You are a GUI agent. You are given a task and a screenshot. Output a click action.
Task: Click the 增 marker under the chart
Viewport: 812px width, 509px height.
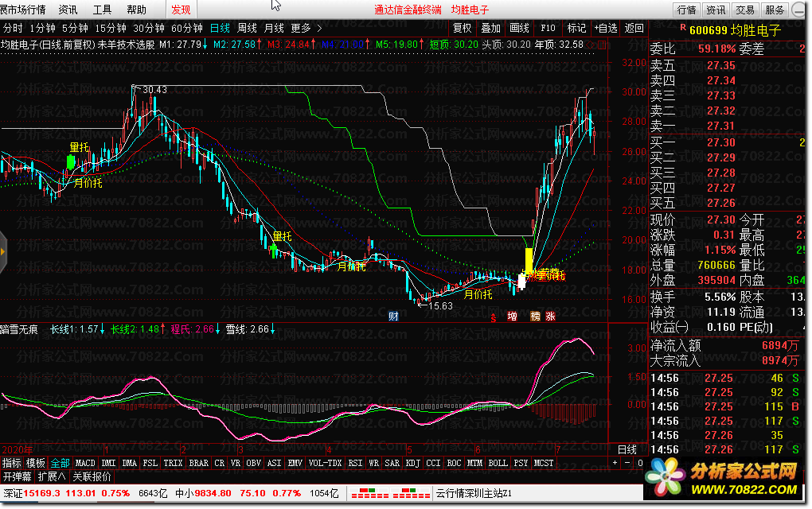point(512,316)
